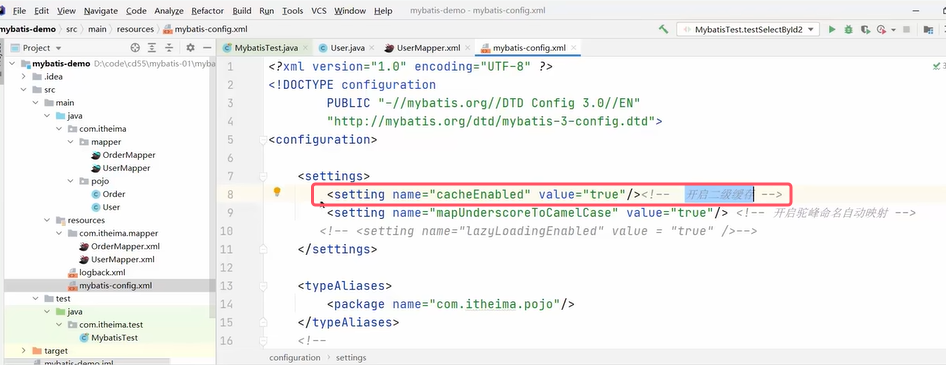
Task: Switch to the MybatisTest.java editor tab
Action: [266, 48]
